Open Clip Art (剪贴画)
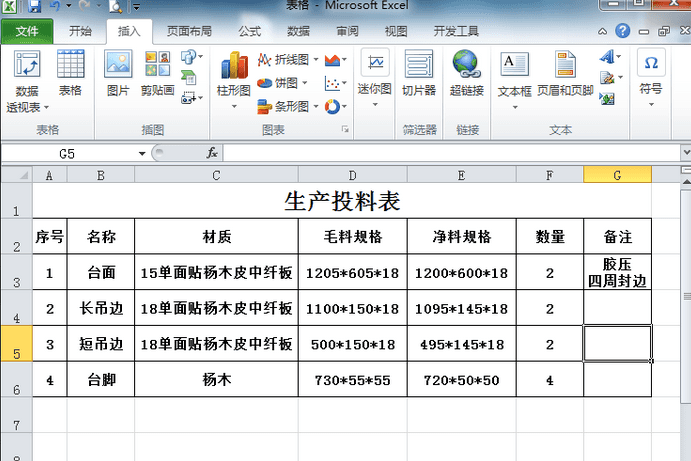 coord(157,73)
